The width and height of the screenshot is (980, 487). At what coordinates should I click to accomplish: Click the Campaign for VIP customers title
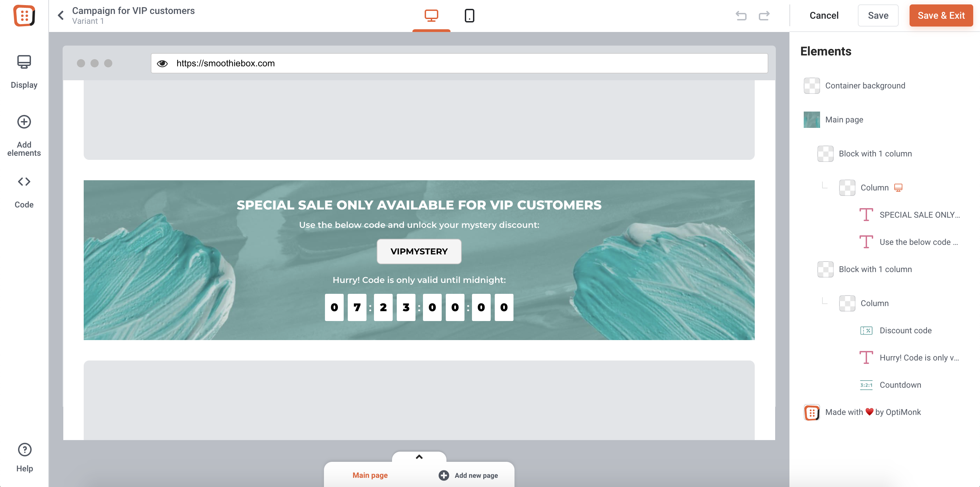[133, 11]
